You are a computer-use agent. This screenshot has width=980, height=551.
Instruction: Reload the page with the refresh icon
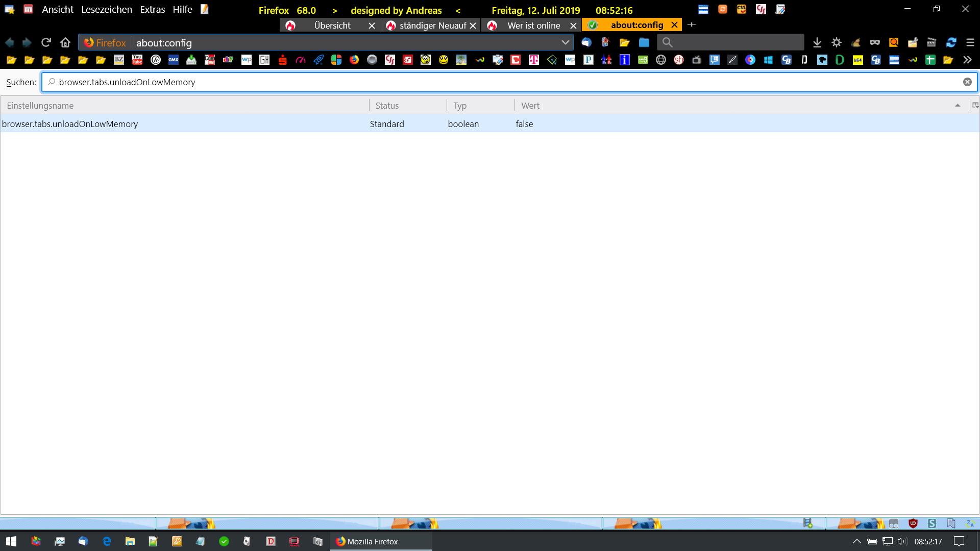click(46, 43)
